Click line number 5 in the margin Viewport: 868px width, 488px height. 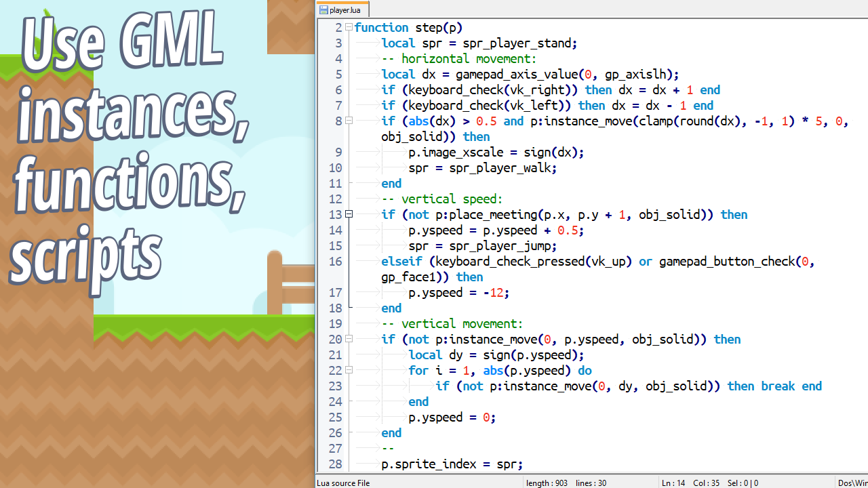338,75
